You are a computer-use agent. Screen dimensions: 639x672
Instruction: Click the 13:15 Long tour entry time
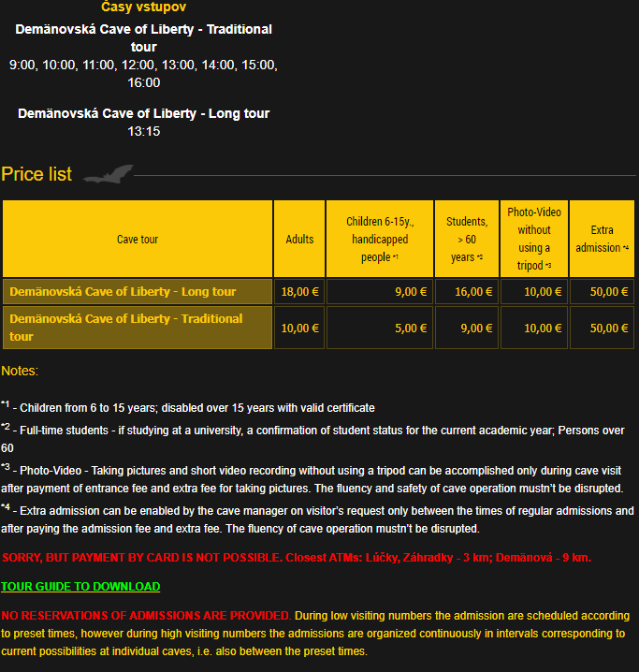pyautogui.click(x=143, y=131)
